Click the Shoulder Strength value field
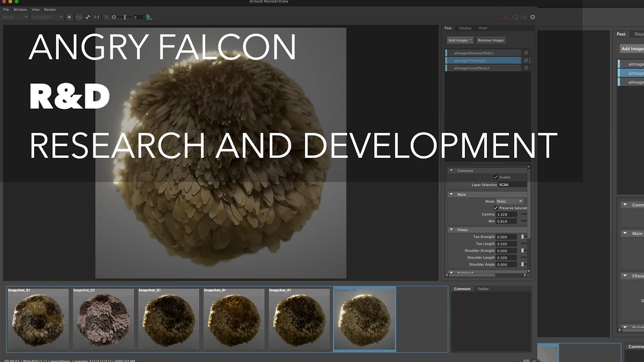The width and height of the screenshot is (644, 362). pyautogui.click(x=506, y=250)
